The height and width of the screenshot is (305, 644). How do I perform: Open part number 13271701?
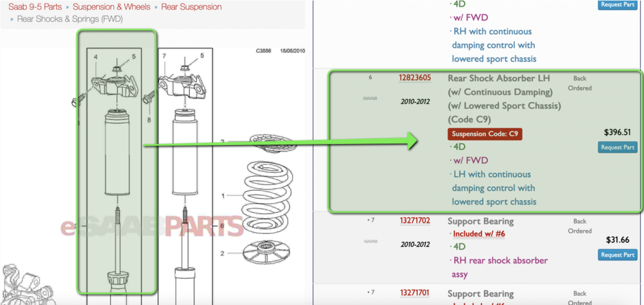tap(415, 293)
